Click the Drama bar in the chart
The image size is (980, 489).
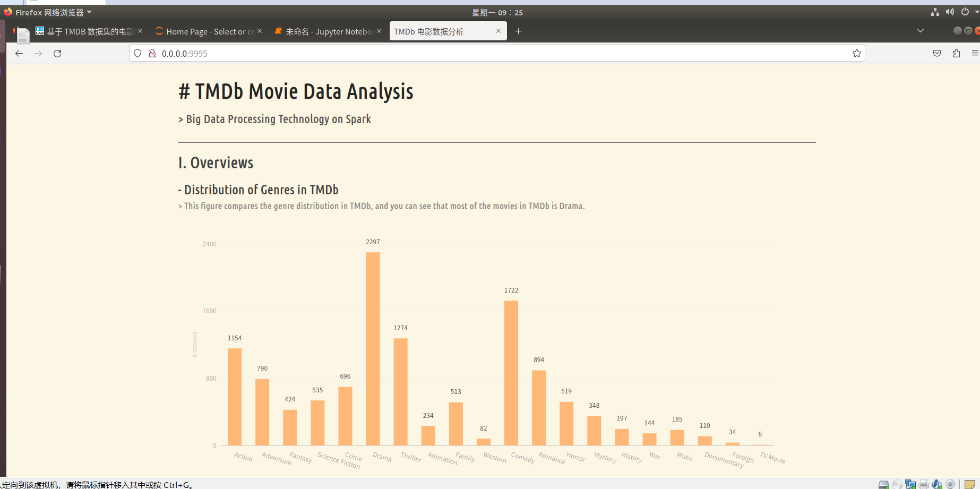click(x=373, y=349)
